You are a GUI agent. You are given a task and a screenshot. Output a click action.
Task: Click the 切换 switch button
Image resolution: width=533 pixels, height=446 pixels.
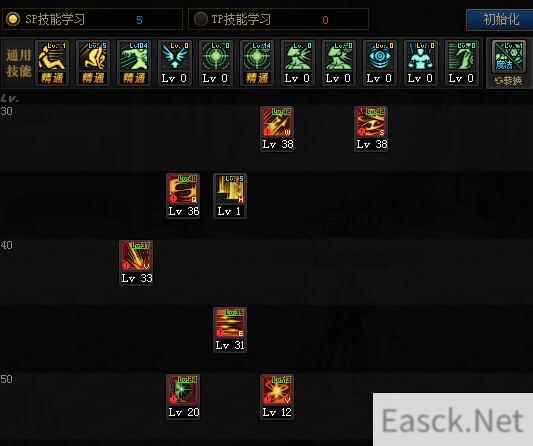[x=509, y=81]
